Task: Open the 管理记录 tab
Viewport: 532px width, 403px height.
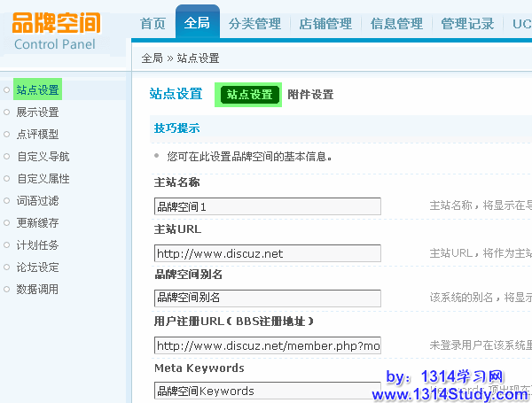Action: point(467,24)
